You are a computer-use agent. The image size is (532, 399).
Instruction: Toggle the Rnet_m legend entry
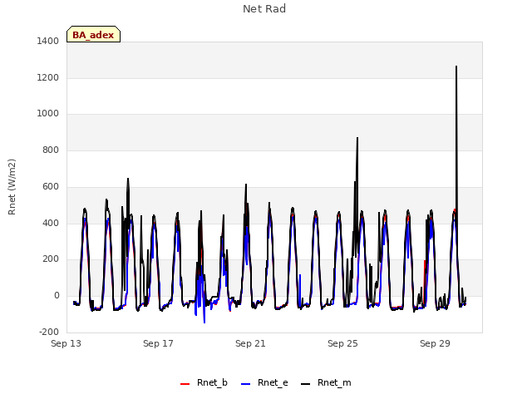326,383
